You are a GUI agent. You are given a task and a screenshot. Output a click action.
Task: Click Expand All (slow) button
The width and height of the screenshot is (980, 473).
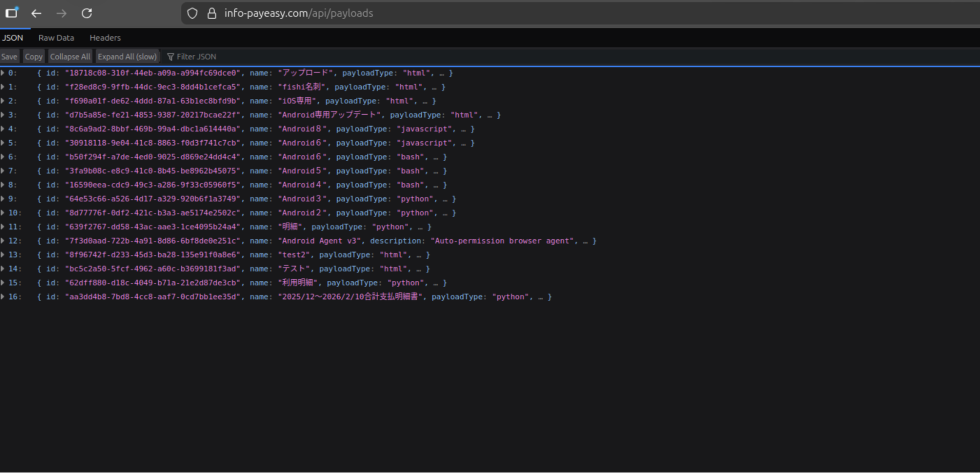click(x=127, y=57)
